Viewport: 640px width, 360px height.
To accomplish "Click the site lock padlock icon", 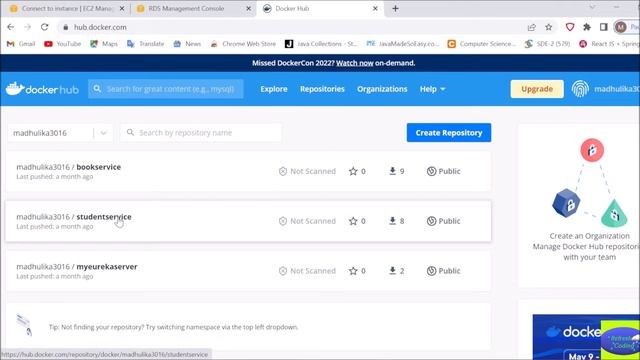I will click(x=65, y=27).
